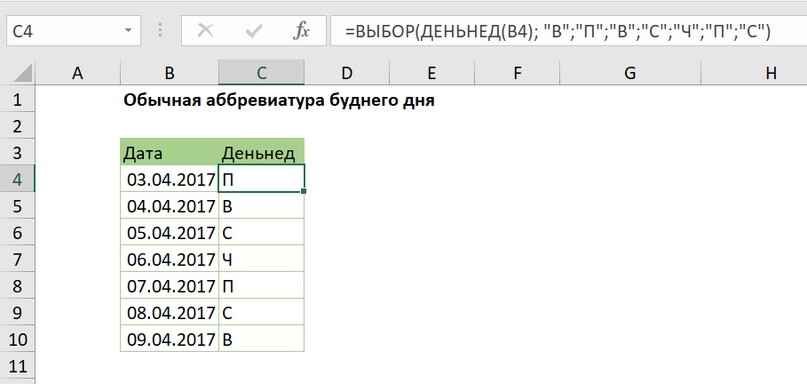This screenshot has width=807, height=384.
Task: Select cell 'С' next to 05.04.2017
Action: point(261,233)
